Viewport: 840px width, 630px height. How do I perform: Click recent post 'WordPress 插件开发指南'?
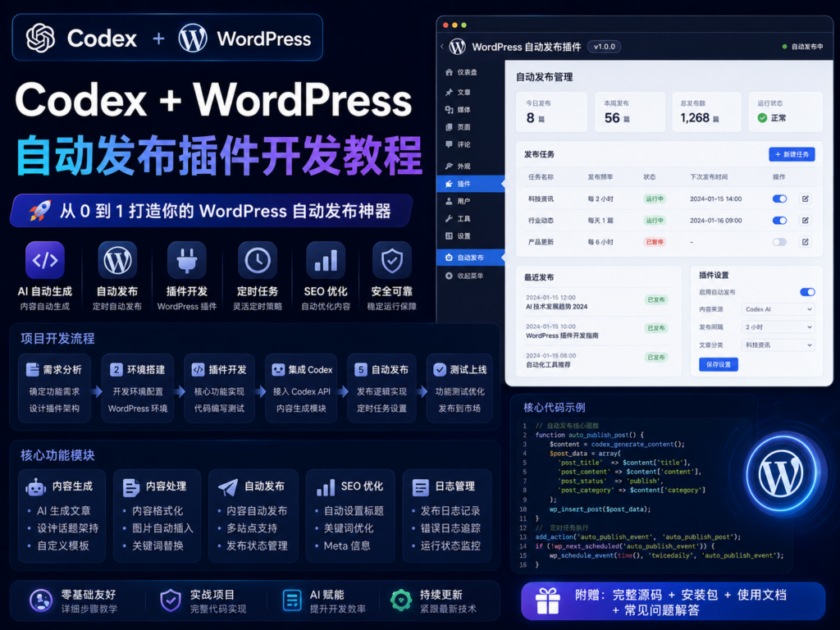(562, 336)
